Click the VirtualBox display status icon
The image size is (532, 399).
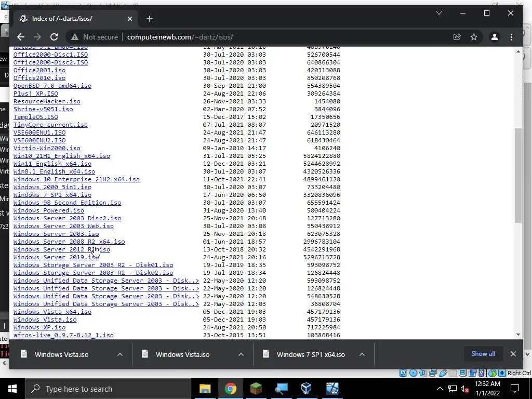point(462,373)
